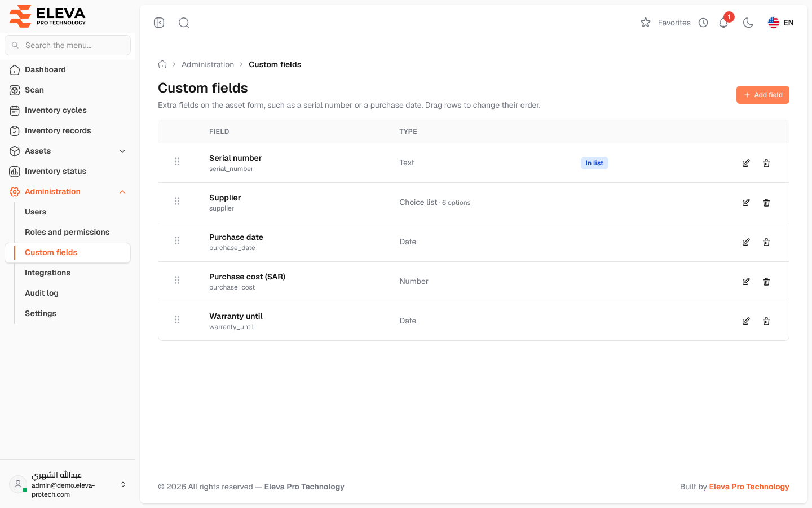The height and width of the screenshot is (508, 812).
Task: Open Dashboard in the sidebar
Action: pos(68,70)
